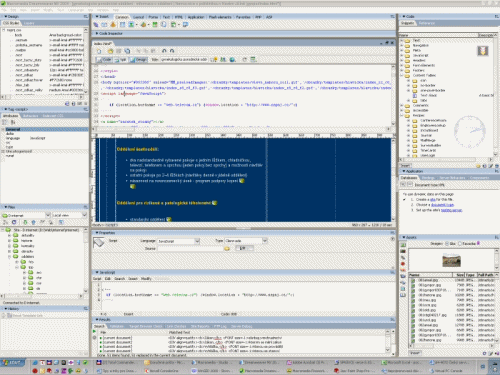Click the preview in browser globe icon
Viewport: 500px width, 375px height.
point(232,59)
